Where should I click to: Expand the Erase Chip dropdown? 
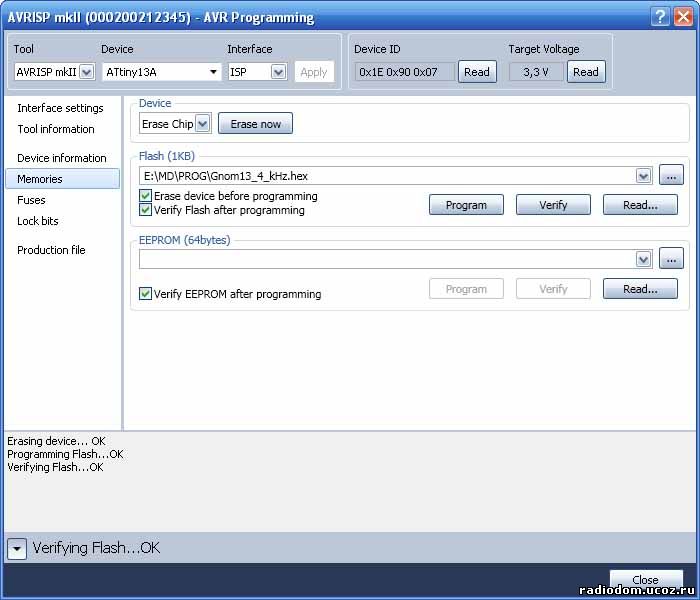pos(203,124)
